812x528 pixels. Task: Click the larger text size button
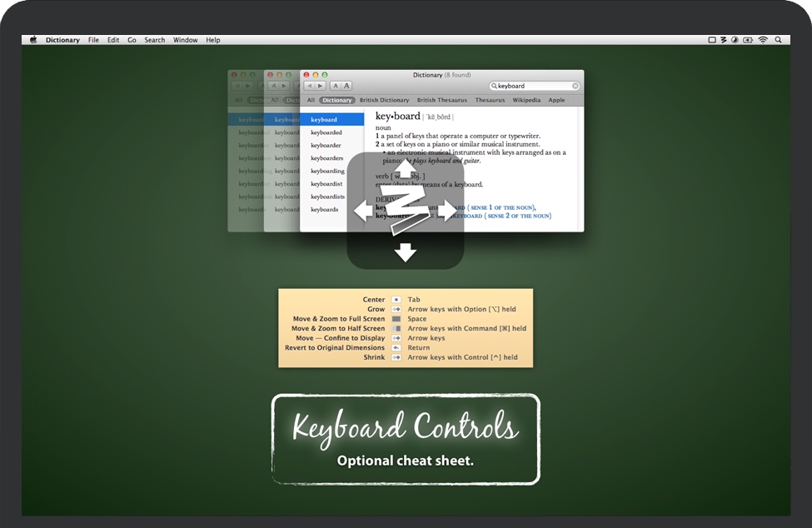(x=346, y=86)
